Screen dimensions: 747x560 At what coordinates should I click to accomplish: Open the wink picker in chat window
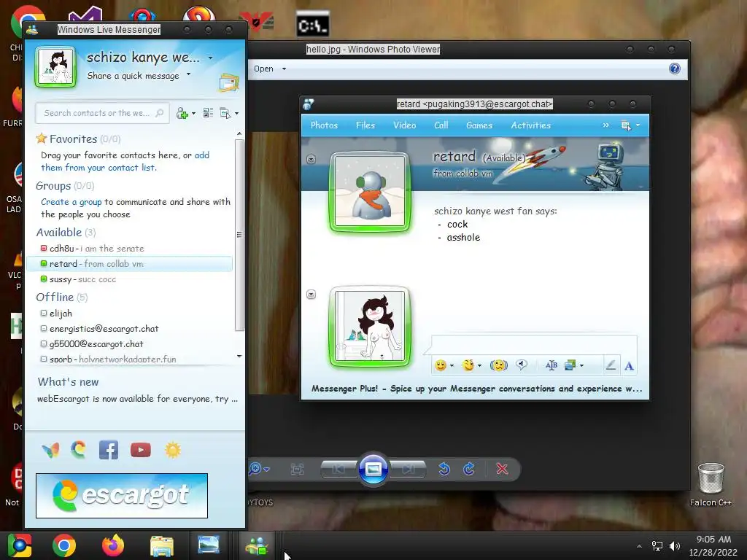pos(469,365)
